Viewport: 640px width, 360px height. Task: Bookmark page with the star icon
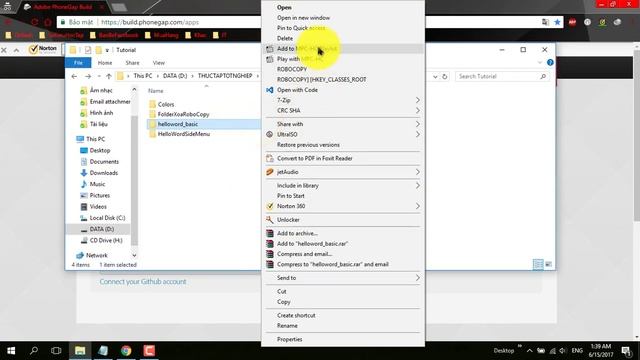tap(557, 22)
